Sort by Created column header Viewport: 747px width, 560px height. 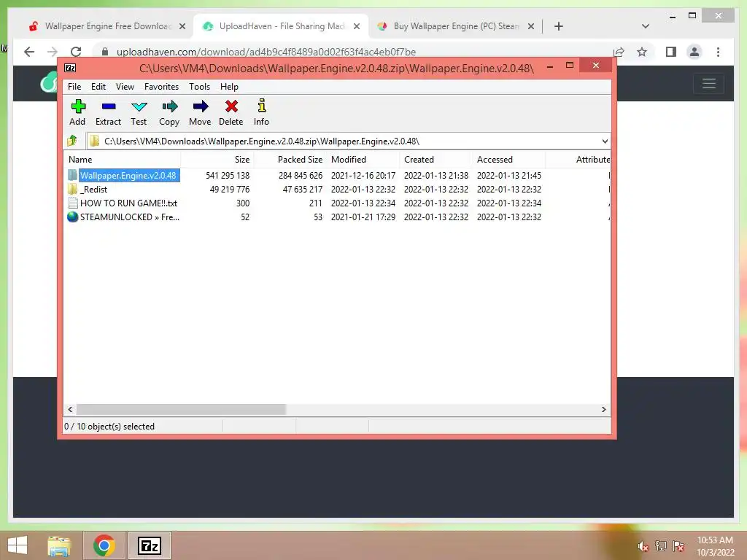pos(436,160)
